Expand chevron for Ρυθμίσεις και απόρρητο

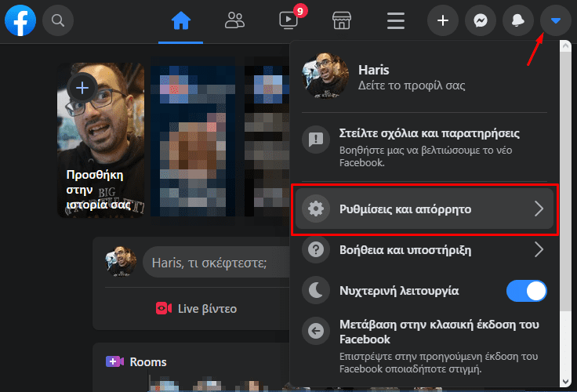coord(539,209)
